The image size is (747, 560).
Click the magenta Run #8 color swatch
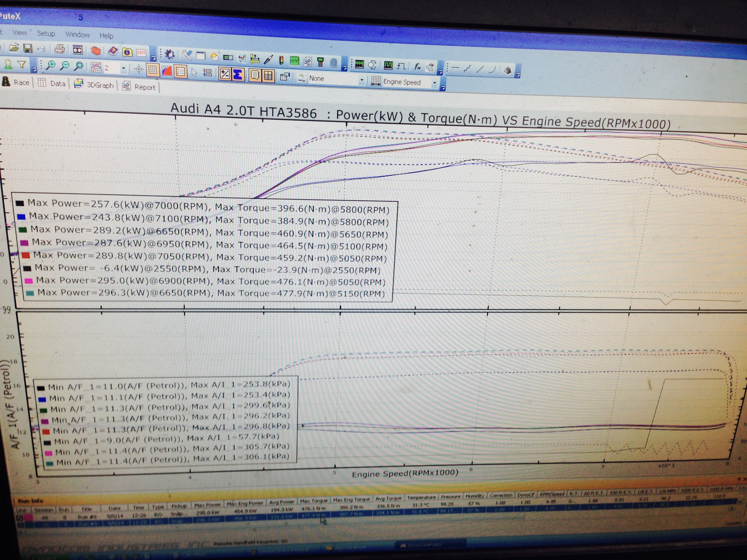click(x=28, y=517)
